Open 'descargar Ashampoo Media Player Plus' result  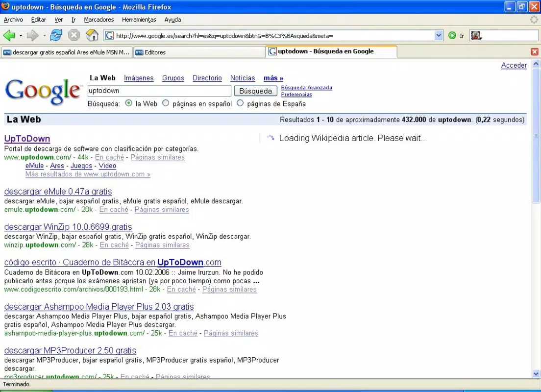tap(98, 306)
